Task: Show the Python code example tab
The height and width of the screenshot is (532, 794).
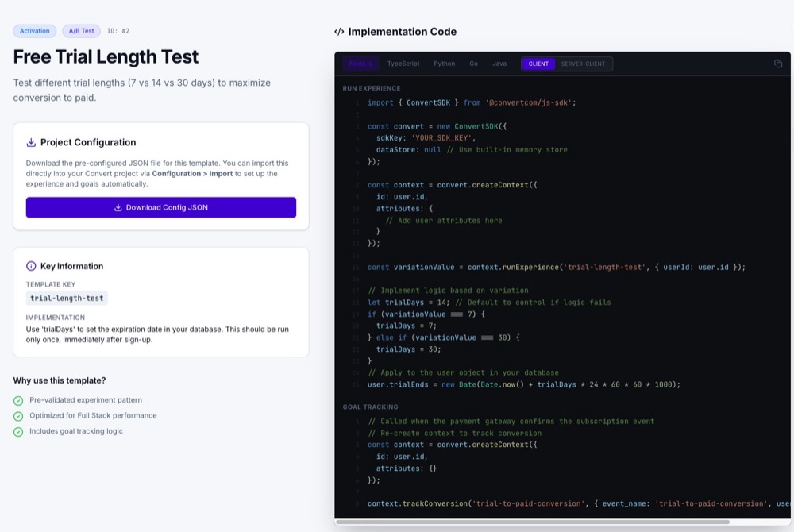Action: [445, 64]
